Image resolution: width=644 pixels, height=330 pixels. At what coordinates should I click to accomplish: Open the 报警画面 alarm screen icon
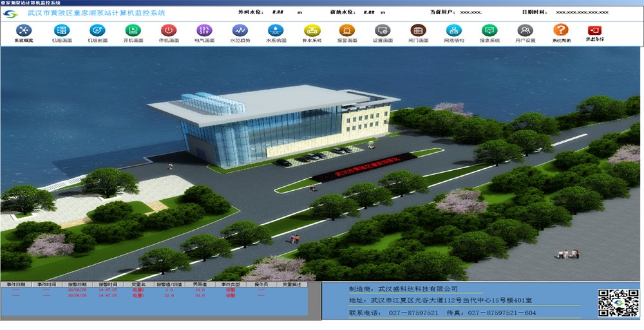(346, 30)
